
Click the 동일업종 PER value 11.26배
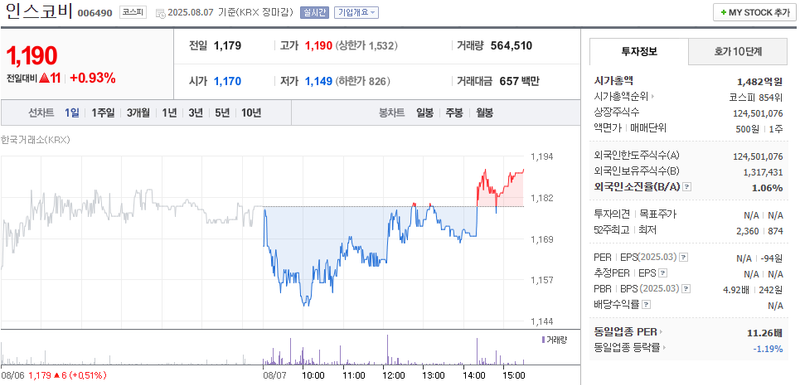coord(765,333)
